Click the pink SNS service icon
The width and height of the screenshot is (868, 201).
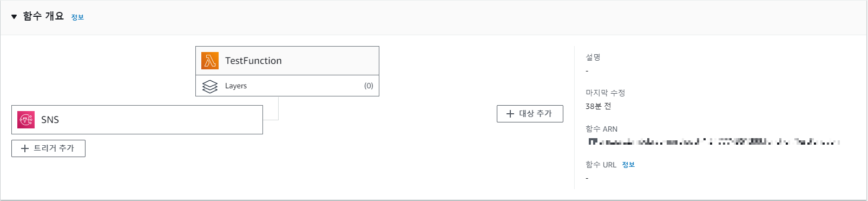click(26, 120)
